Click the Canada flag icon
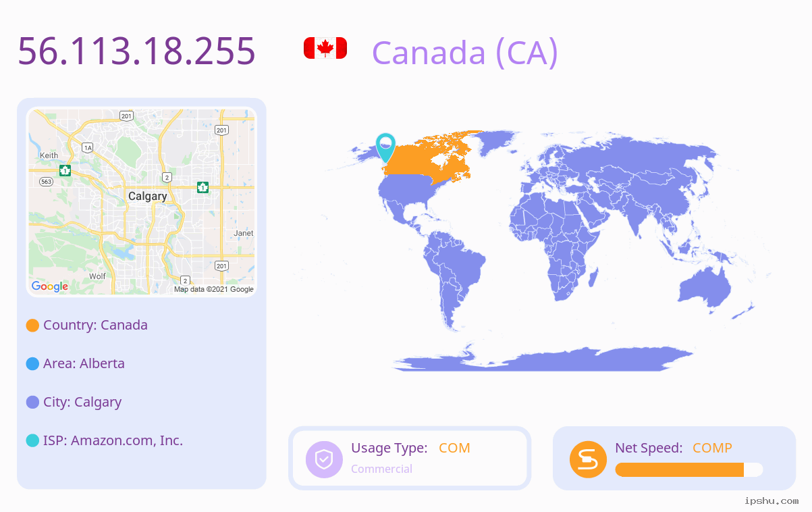 tap(325, 48)
